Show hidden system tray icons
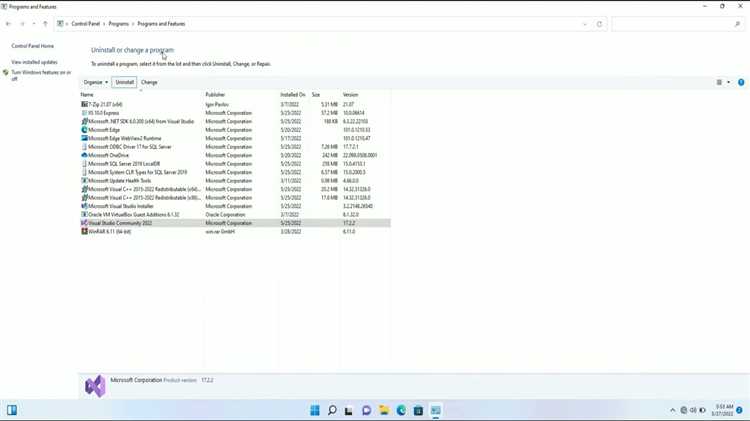 [673, 410]
